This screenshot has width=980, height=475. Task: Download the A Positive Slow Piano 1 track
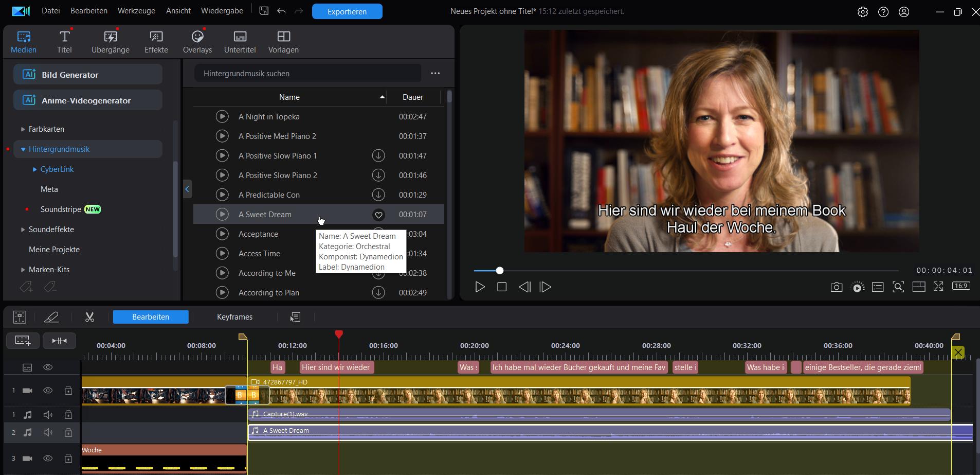(x=378, y=155)
